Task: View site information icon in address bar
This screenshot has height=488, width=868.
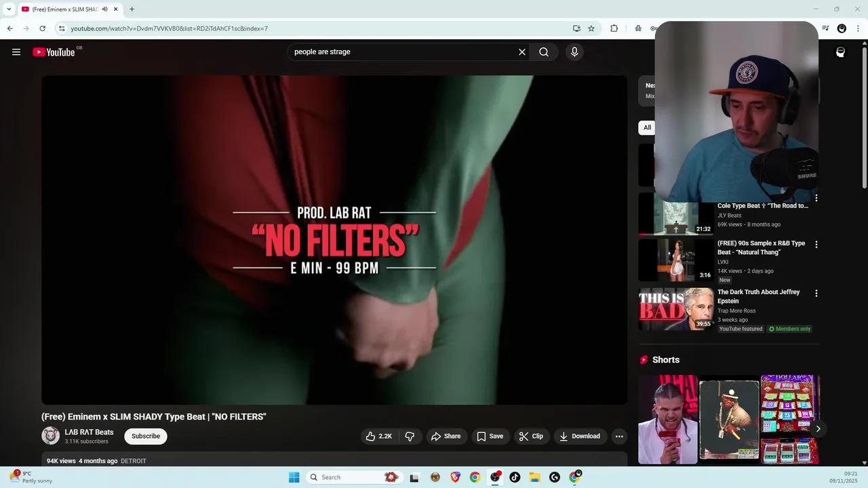Action: point(62,28)
